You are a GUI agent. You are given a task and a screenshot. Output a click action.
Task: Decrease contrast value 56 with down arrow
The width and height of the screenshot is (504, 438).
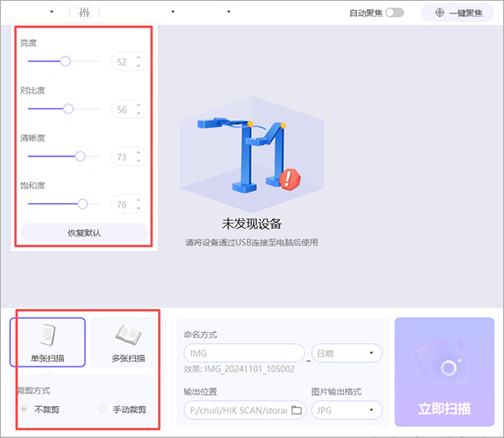pos(139,113)
